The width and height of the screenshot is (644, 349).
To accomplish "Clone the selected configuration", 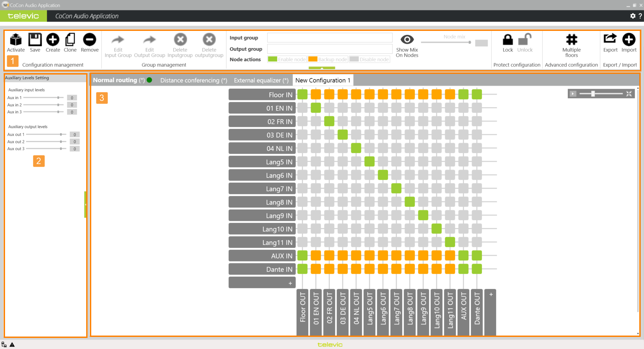I will [x=70, y=40].
